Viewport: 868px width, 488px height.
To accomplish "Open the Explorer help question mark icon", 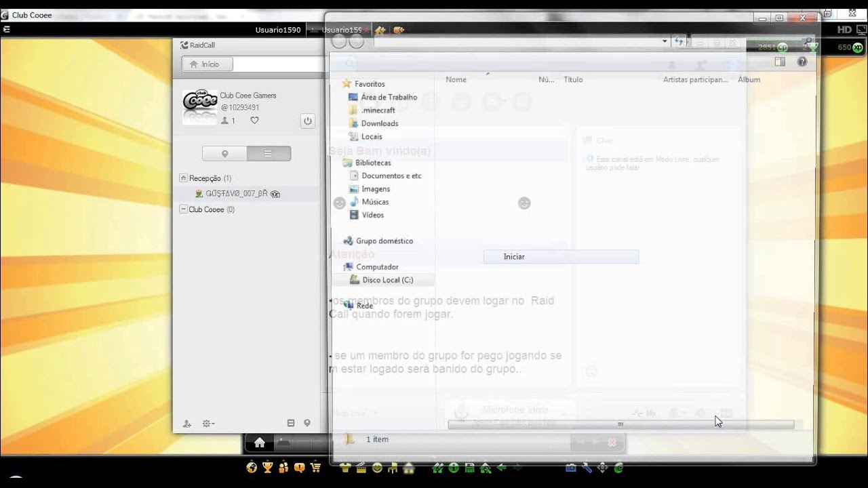I will (x=802, y=62).
